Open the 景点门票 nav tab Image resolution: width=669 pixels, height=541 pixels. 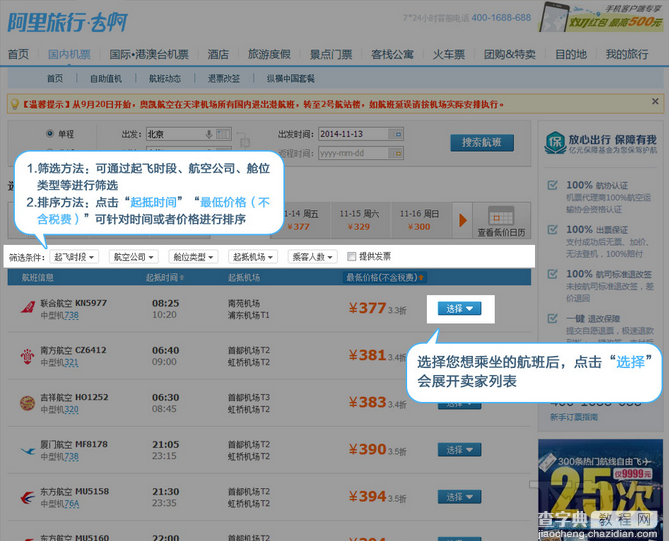[x=331, y=55]
